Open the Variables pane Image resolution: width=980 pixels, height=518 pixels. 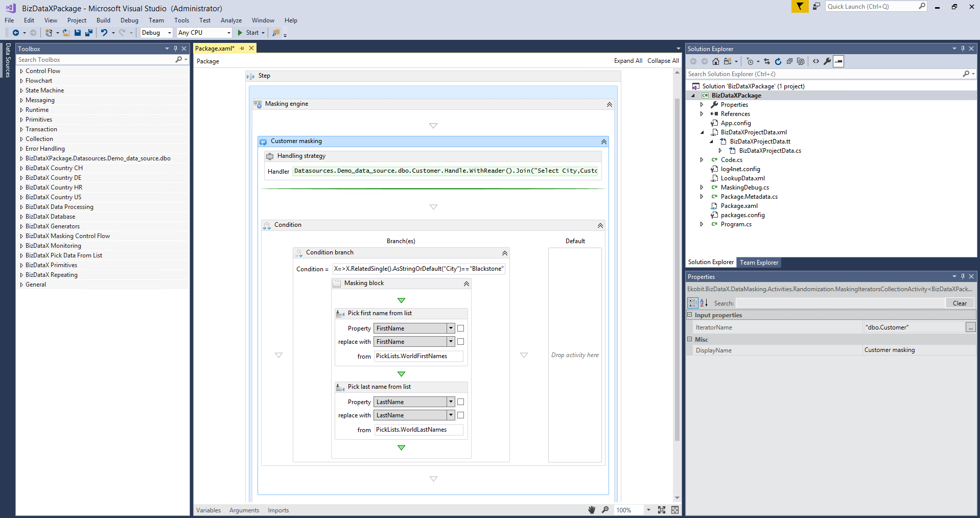208,510
